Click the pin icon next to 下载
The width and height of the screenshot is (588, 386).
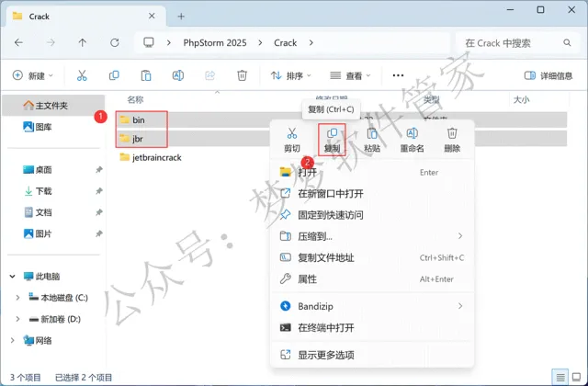tap(98, 191)
